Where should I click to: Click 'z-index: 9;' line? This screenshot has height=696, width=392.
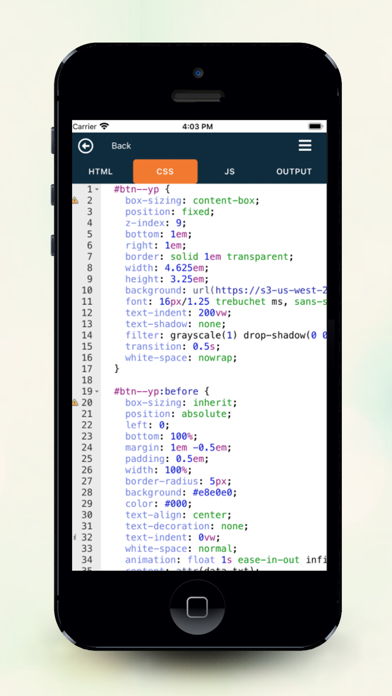coord(156,223)
